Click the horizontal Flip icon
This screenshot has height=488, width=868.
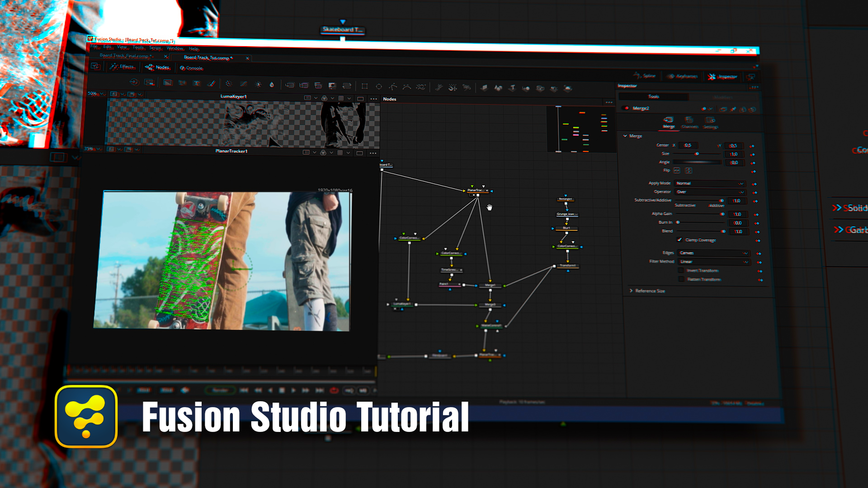pos(677,170)
